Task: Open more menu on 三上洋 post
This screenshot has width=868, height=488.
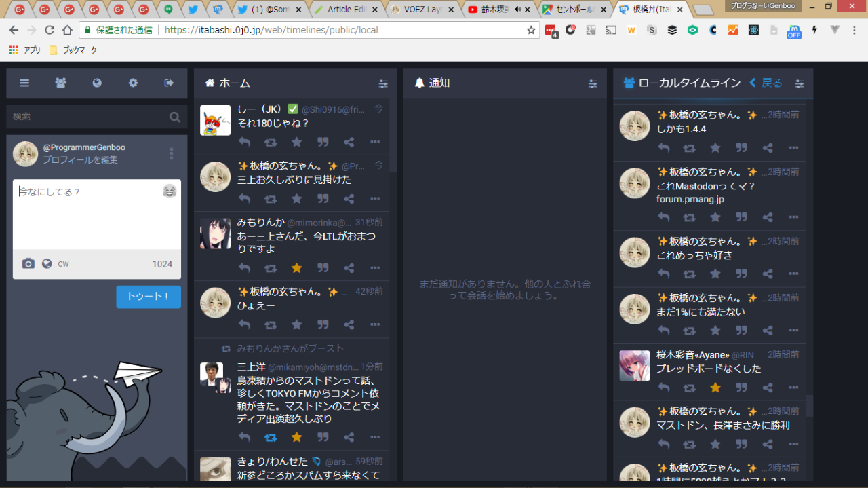Action: point(375,437)
